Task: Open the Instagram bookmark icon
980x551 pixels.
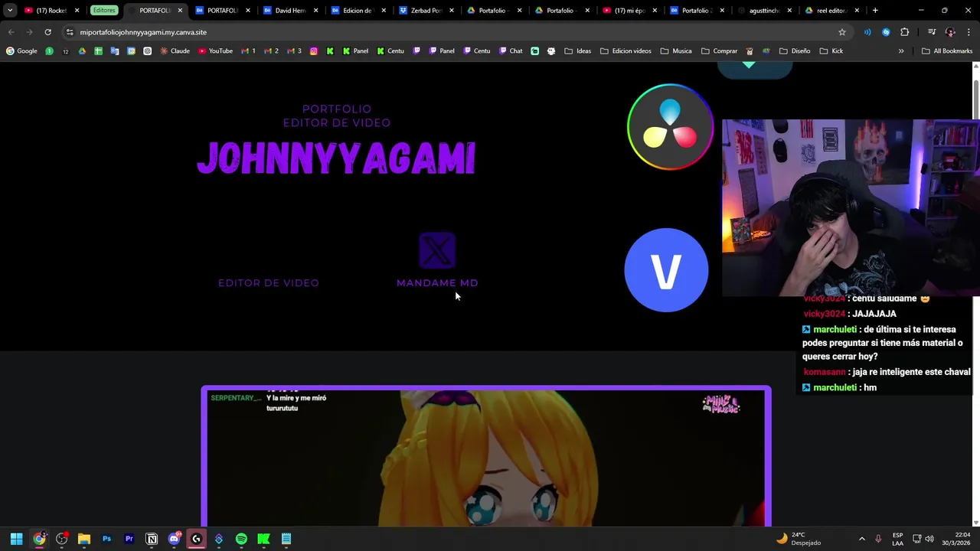Action: pos(313,51)
